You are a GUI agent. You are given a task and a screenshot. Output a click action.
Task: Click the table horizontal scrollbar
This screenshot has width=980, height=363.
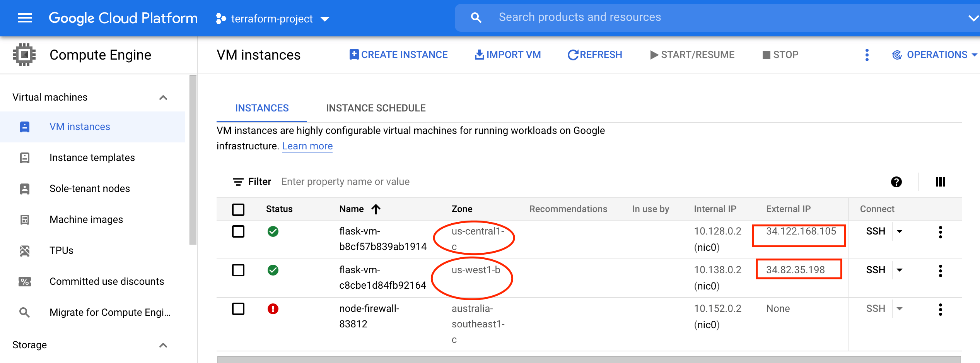(x=589, y=360)
